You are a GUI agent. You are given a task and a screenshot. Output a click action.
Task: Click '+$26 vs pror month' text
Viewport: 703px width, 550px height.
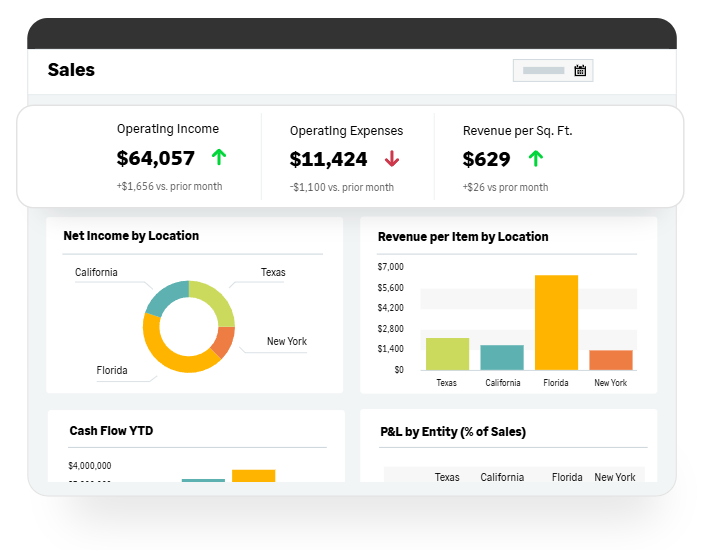click(x=505, y=187)
